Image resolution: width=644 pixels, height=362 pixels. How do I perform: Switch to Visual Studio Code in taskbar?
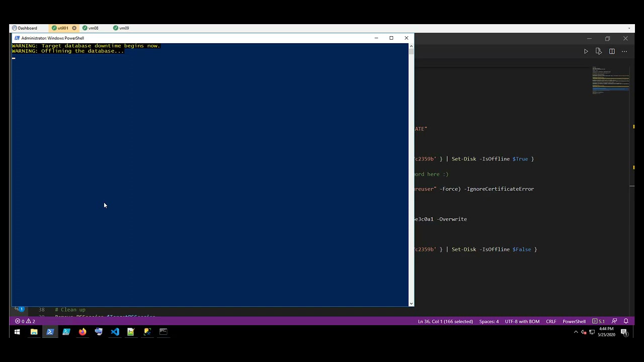coord(115,332)
